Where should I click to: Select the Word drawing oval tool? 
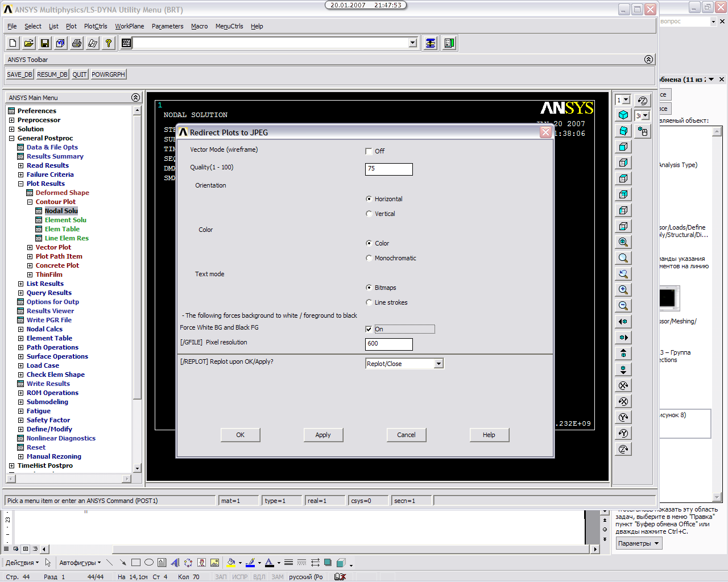coord(149,563)
